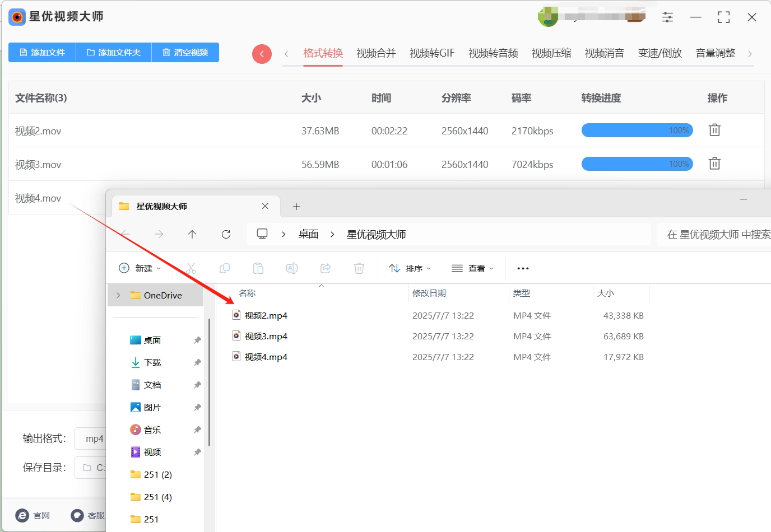Open the 客服 link

click(88, 515)
